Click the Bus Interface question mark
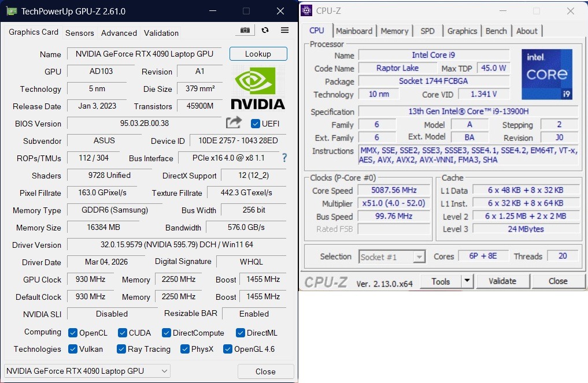The image size is (588, 383). (284, 158)
